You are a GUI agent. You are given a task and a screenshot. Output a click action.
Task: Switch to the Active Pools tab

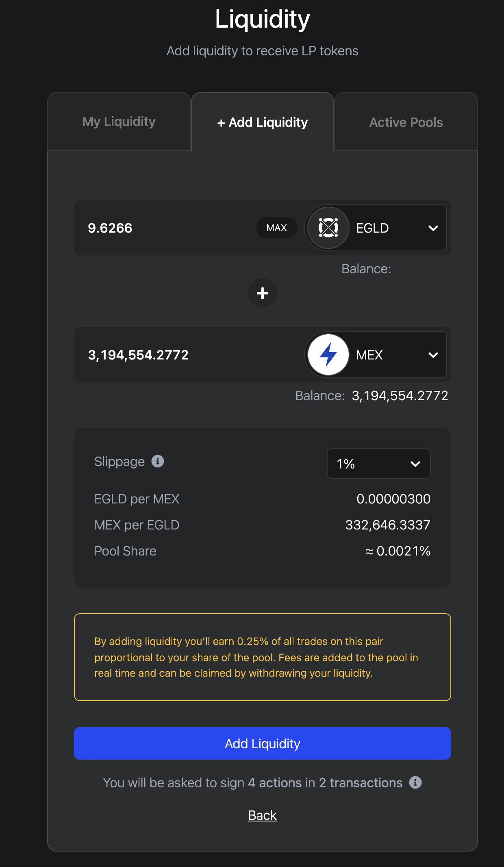pos(406,122)
